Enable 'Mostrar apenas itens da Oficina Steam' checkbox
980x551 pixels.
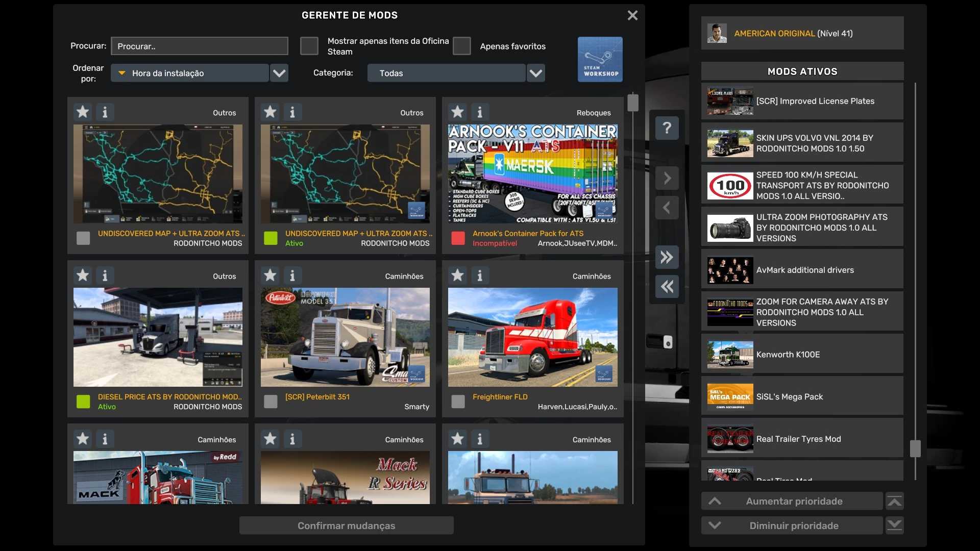(x=309, y=46)
